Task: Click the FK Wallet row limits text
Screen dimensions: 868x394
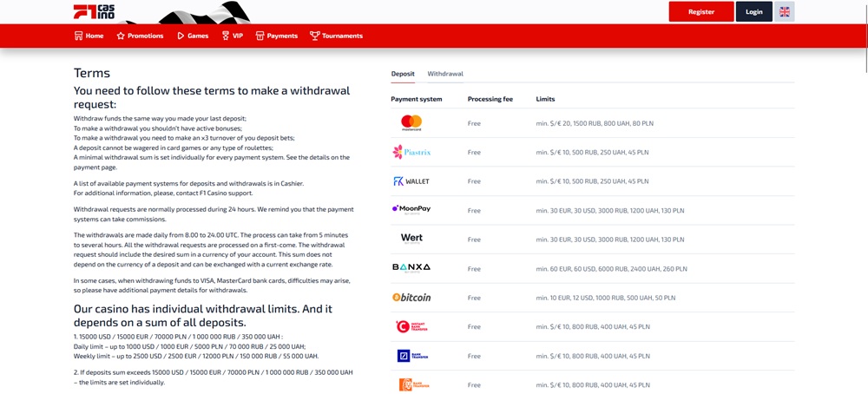Action: (592, 181)
